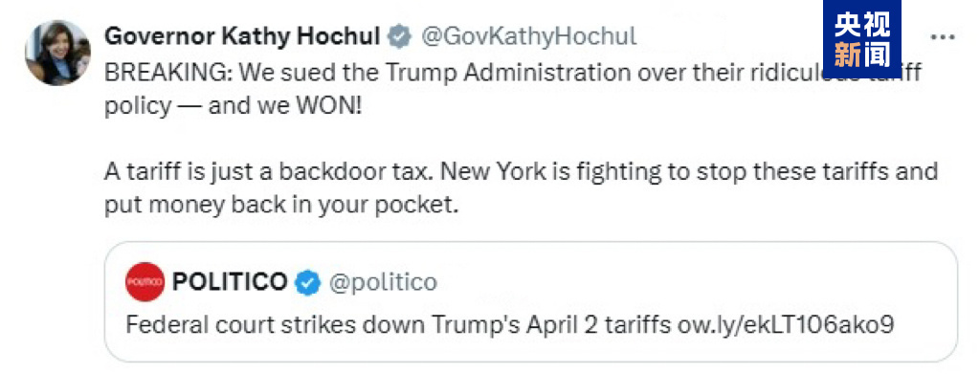This screenshot has width=980, height=374.
Task: Click Governor Kathy Hochul's gray verified badge
Action: 399,37
